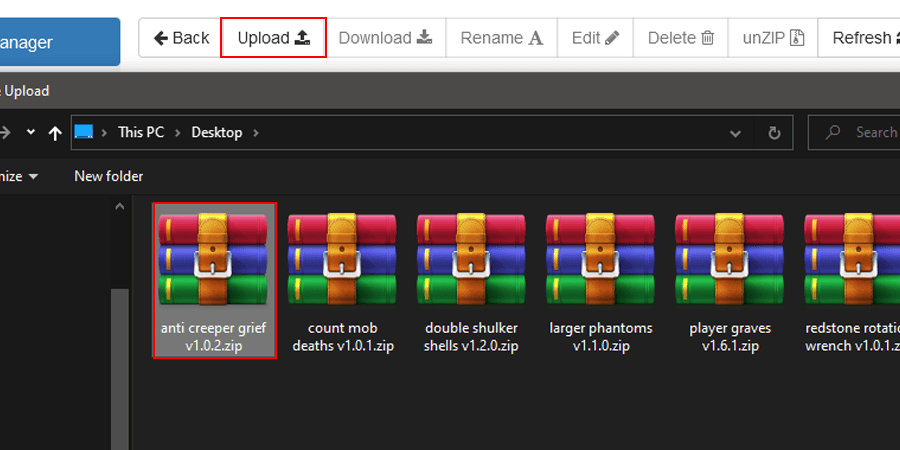Select redstone rotation wrench zip file icon
This screenshot has width=900, height=450.
coord(852,259)
